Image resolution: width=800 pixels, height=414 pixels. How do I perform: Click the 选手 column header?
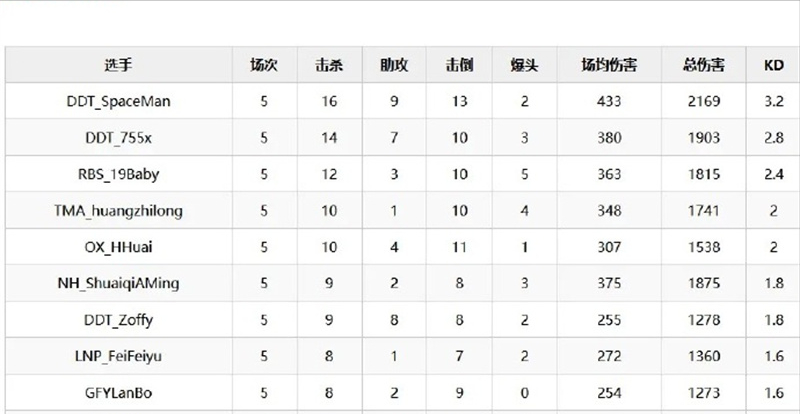(x=118, y=65)
